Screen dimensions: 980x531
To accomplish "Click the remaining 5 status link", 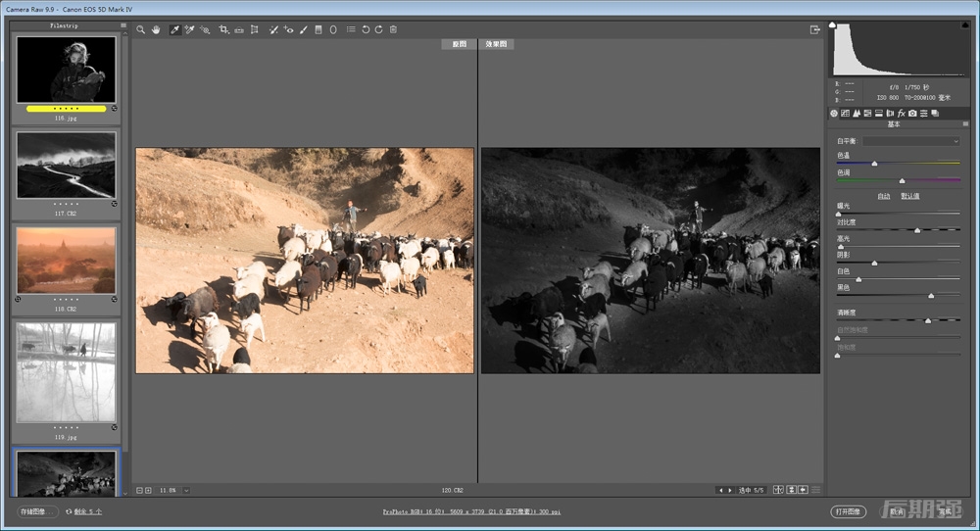I will click(87, 511).
